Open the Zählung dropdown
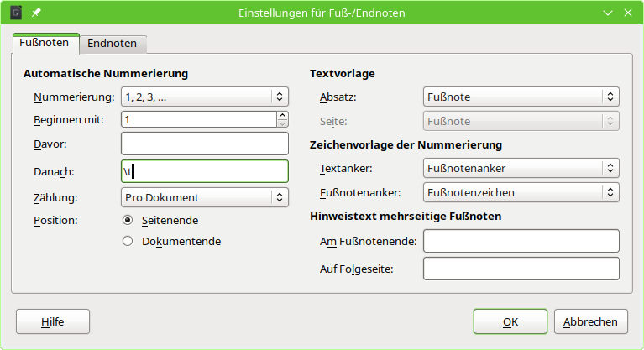 pos(204,197)
